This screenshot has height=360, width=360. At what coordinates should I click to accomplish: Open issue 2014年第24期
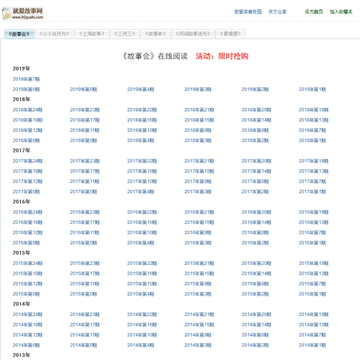(28, 314)
